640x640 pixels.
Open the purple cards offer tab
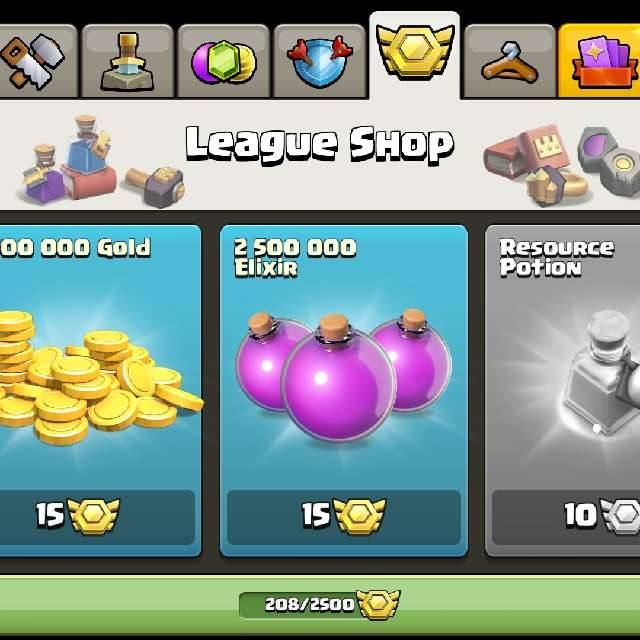(x=599, y=61)
